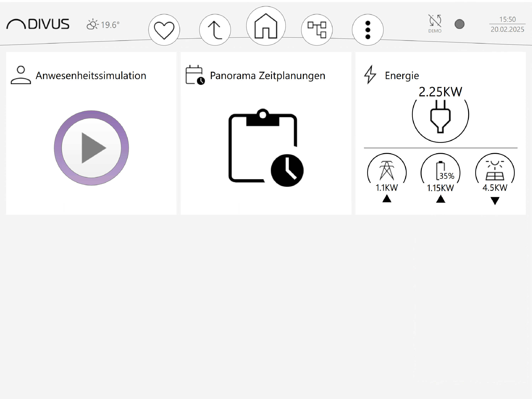This screenshot has height=399, width=532.
Task: Click the up arrow below 1.1KW
Action: coord(387,199)
